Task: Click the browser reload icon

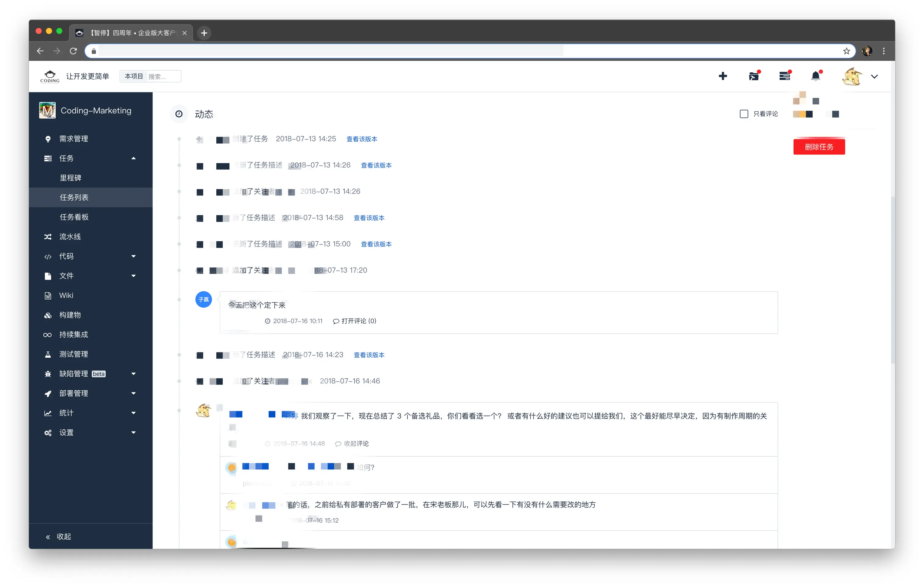Action: click(73, 51)
